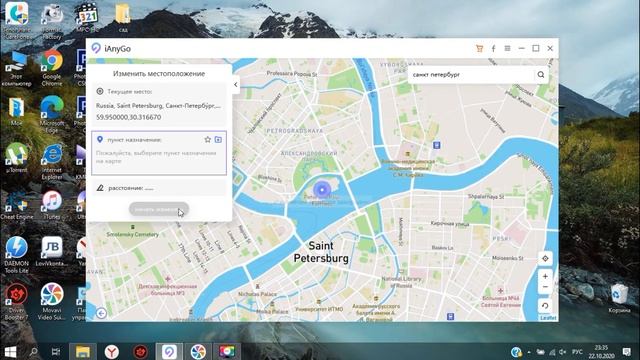This screenshot has height=360, width=640.
Task: Focus the map search field with санкт петербург
Action: [471, 75]
